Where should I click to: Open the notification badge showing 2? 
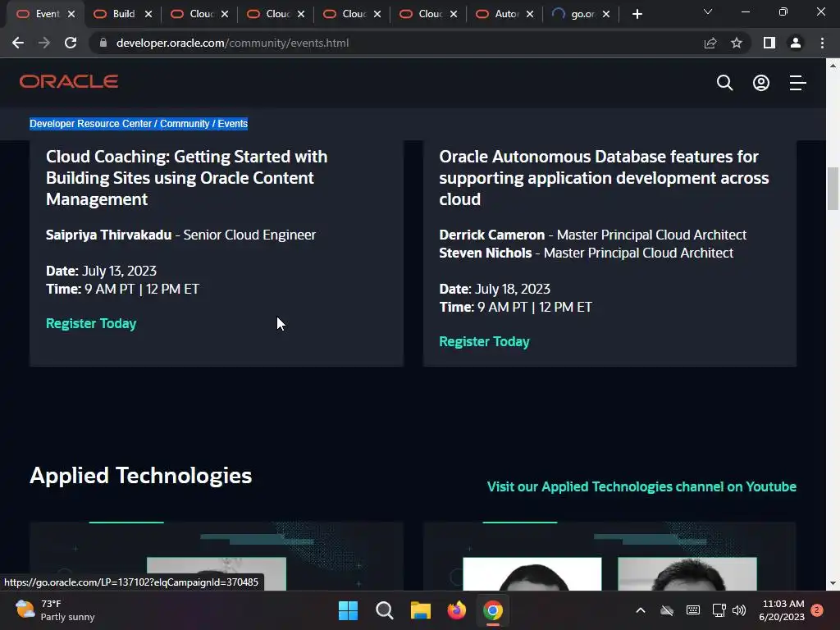817,610
